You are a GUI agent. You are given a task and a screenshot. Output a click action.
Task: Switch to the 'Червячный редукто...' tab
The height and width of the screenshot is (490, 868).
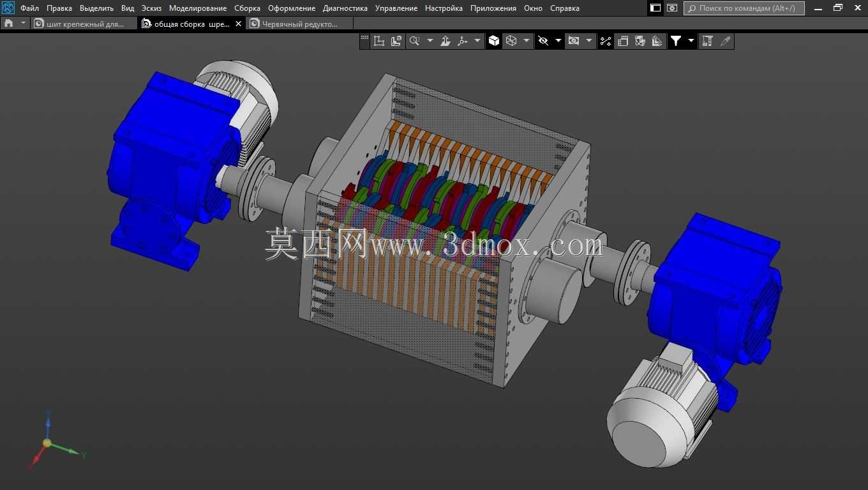click(x=300, y=24)
